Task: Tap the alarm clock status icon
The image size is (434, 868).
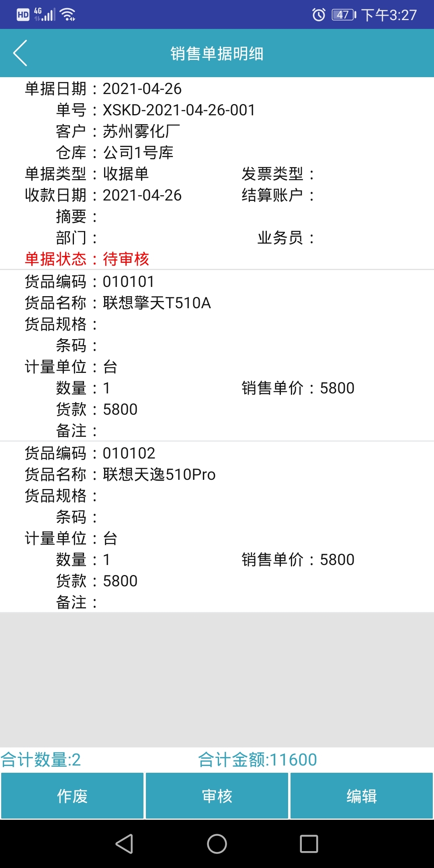Action: [x=319, y=15]
